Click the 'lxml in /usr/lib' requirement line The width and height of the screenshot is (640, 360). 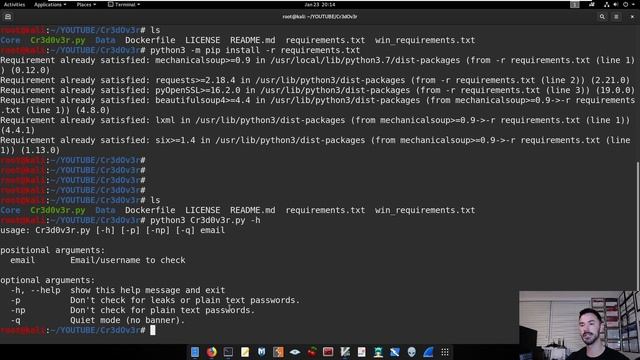pyautogui.click(x=315, y=125)
